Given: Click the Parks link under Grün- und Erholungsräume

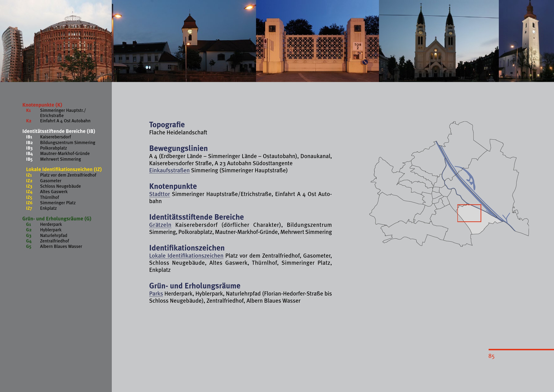Looking at the screenshot, I should 156,294.
